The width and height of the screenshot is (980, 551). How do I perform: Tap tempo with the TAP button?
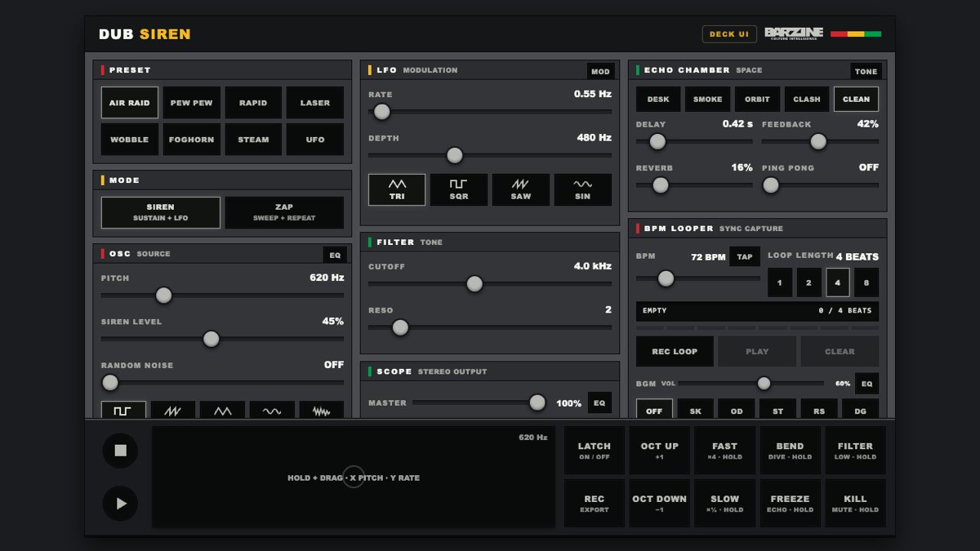(x=745, y=257)
